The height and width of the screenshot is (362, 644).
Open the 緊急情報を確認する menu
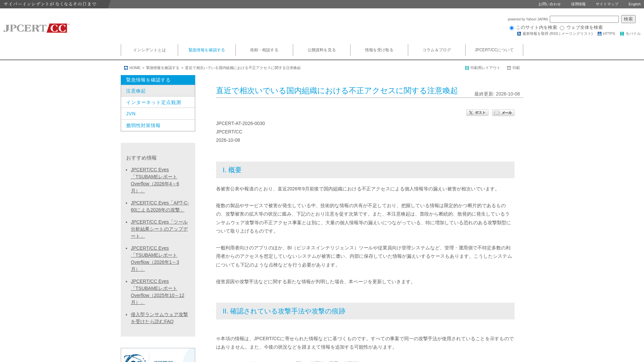click(x=207, y=50)
